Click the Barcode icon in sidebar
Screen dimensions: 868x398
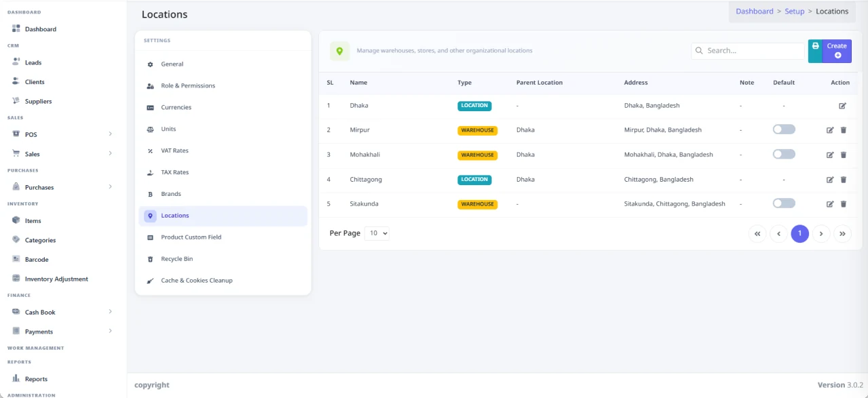[x=16, y=259]
